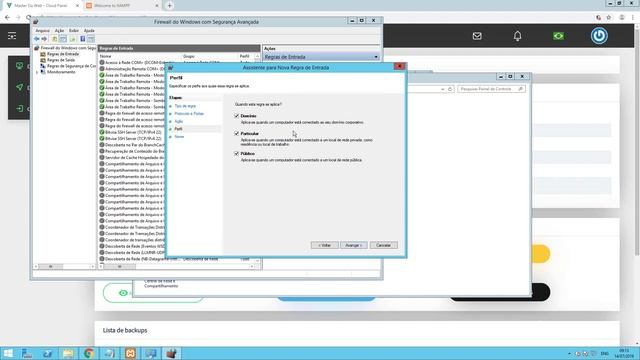640x360 pixels.
Task: Open Server Manager from the taskbar
Action: pyautogui.click(x=27, y=353)
